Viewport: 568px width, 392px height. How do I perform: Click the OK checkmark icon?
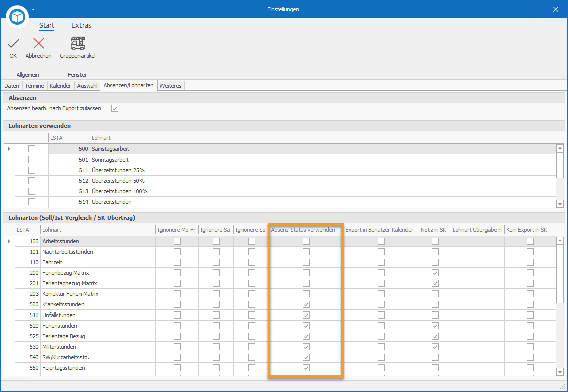click(x=13, y=44)
